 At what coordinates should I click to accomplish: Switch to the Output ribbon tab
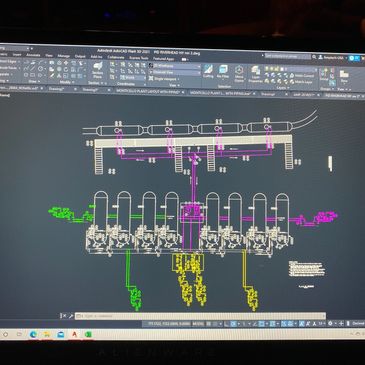pyautogui.click(x=80, y=56)
